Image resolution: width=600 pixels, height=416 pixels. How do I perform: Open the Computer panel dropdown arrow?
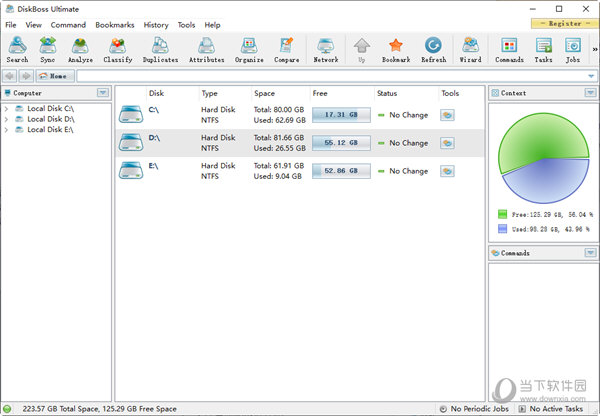[x=103, y=92]
